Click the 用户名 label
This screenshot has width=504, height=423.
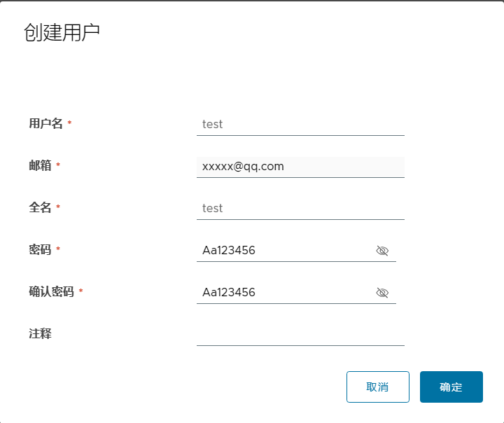[x=45, y=123]
